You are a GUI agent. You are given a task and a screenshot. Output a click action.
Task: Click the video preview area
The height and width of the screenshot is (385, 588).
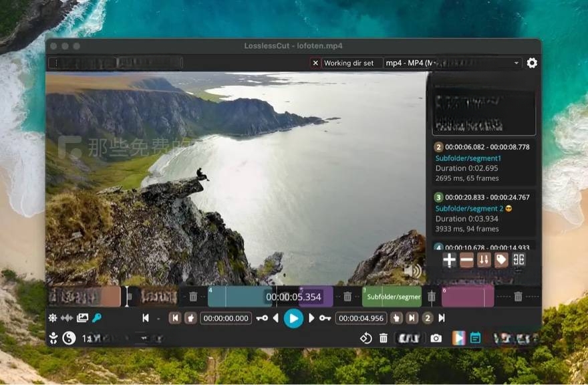pyautogui.click(x=235, y=178)
